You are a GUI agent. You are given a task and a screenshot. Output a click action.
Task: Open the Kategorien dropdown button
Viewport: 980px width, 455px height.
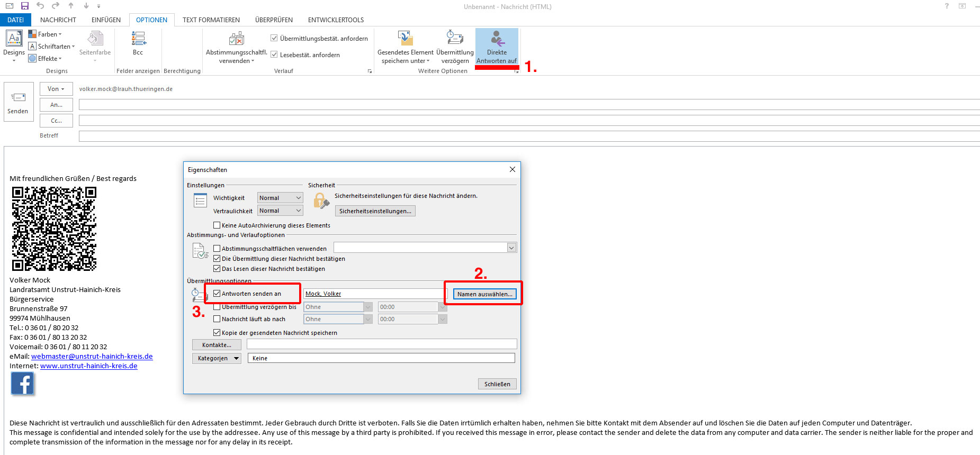[217, 358]
